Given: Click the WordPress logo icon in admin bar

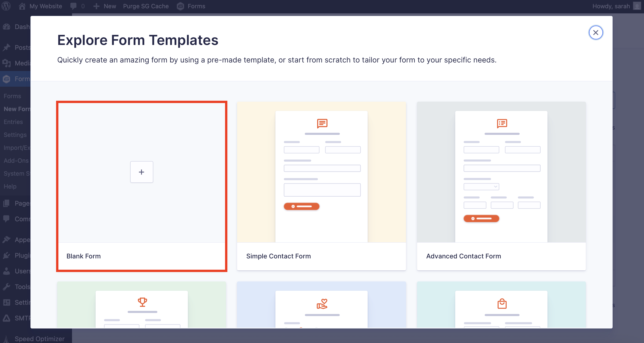Looking at the screenshot, I should coord(6,6).
